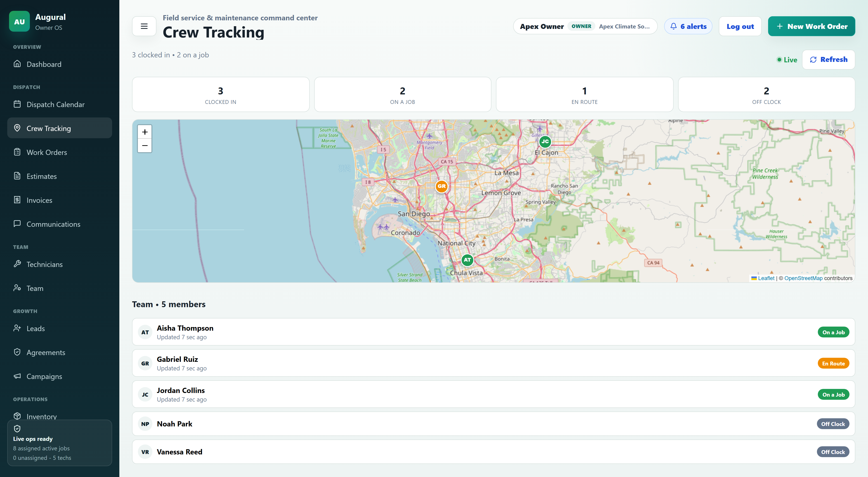Click the Agreements shield icon

[17, 352]
